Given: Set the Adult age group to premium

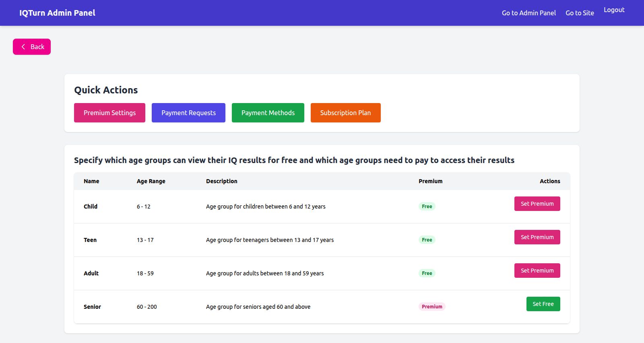Looking at the screenshot, I should [x=537, y=271].
